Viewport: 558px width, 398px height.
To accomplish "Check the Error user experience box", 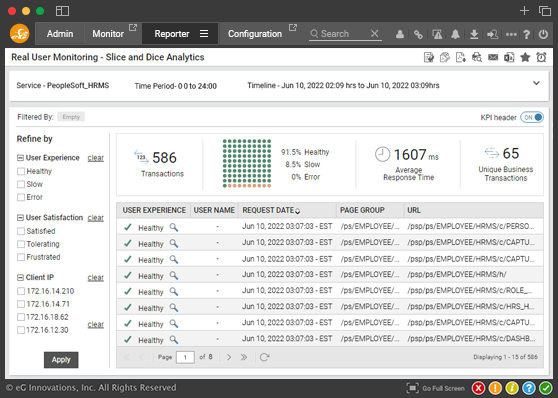I will [x=21, y=197].
